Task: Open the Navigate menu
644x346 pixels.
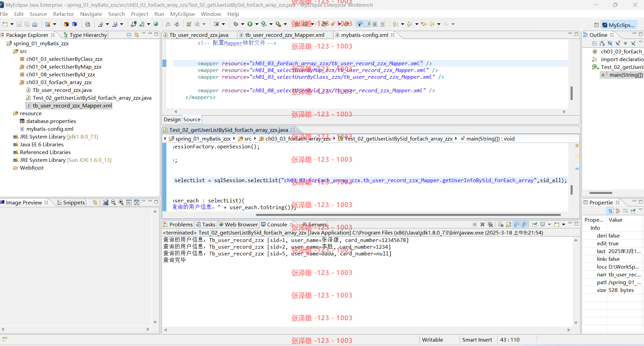Action: point(91,14)
